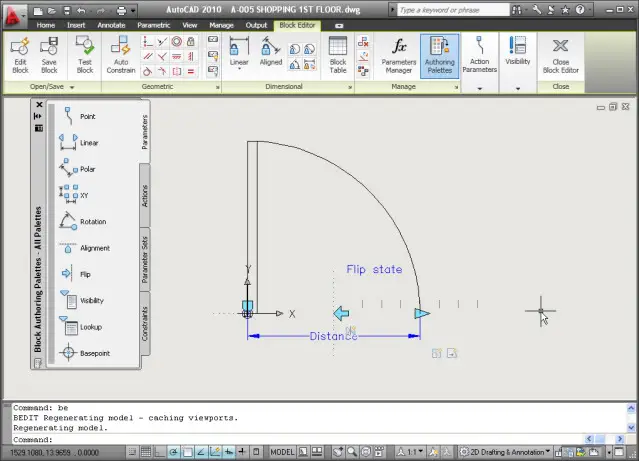
Task: Toggle palette auto-hide button
Action: (x=37, y=116)
